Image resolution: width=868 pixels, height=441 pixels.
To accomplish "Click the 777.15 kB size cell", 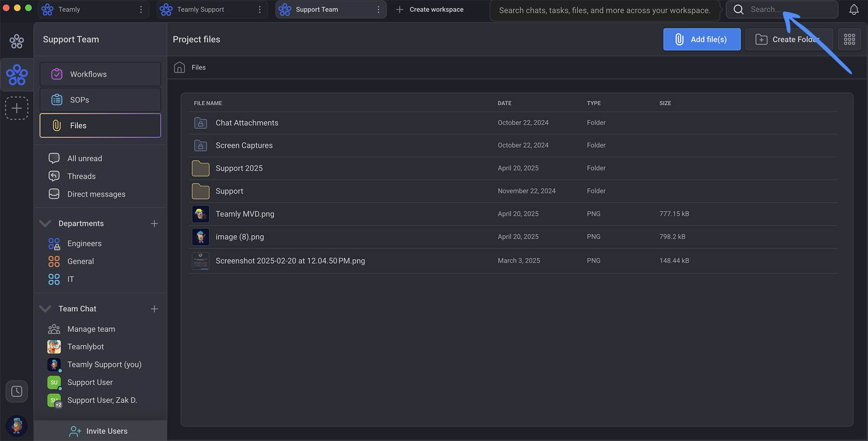I will click(x=674, y=214).
